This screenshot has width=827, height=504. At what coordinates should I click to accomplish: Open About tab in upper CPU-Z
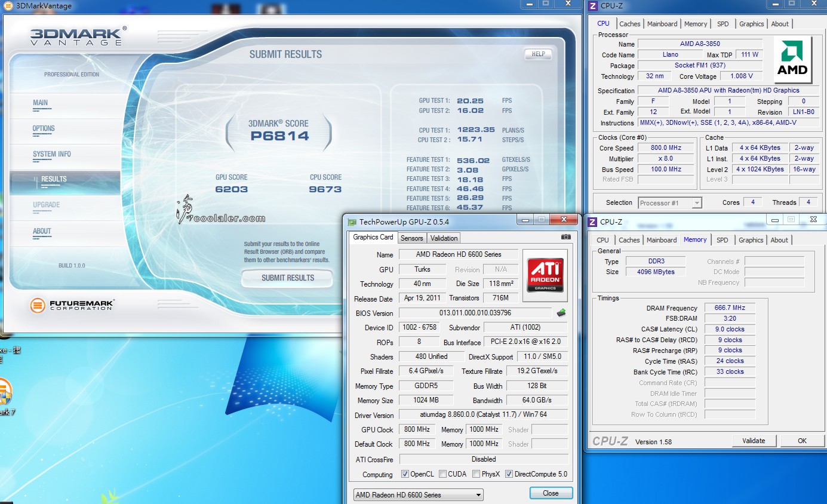[780, 24]
